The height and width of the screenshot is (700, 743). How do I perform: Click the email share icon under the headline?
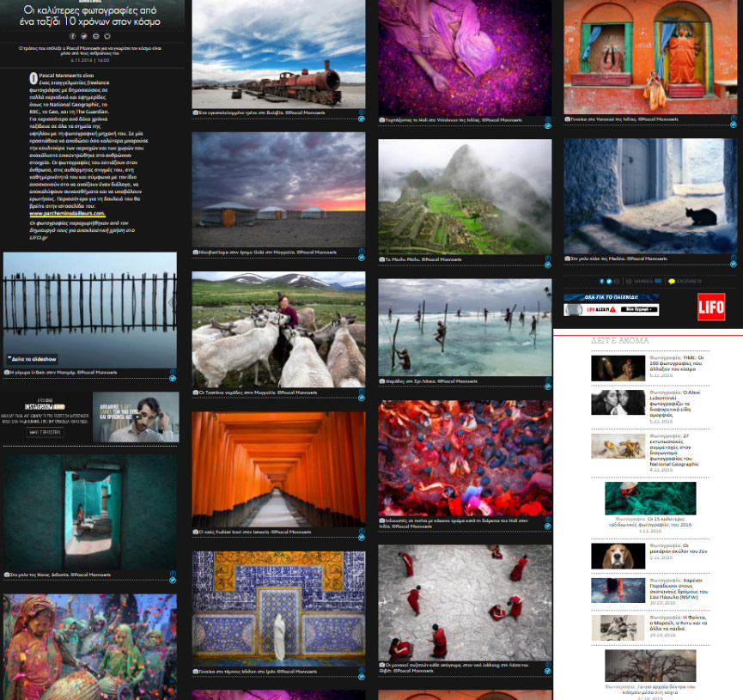pos(95,36)
